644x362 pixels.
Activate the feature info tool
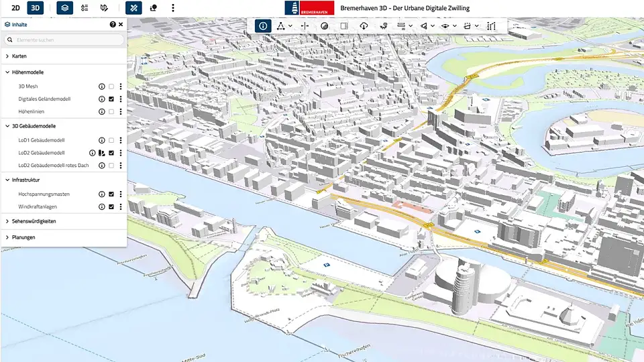tap(263, 26)
